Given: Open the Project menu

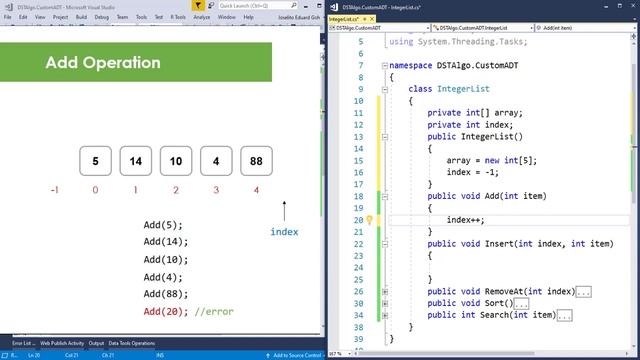Looking at the screenshot, I should [60, 17].
